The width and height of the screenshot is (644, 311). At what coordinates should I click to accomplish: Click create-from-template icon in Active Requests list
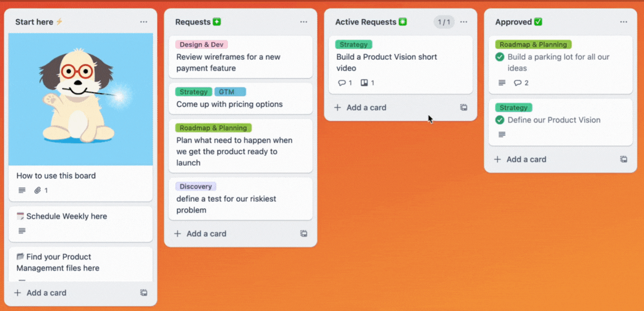tap(464, 107)
